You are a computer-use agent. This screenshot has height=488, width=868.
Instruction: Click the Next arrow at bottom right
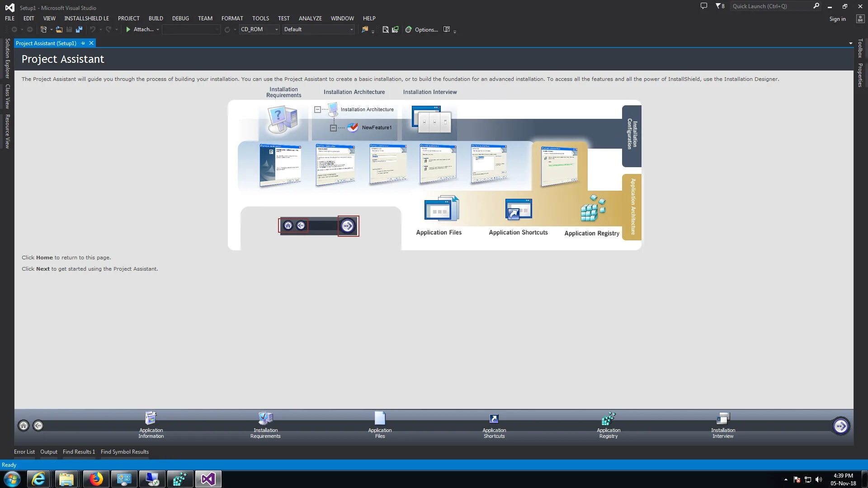click(x=840, y=426)
